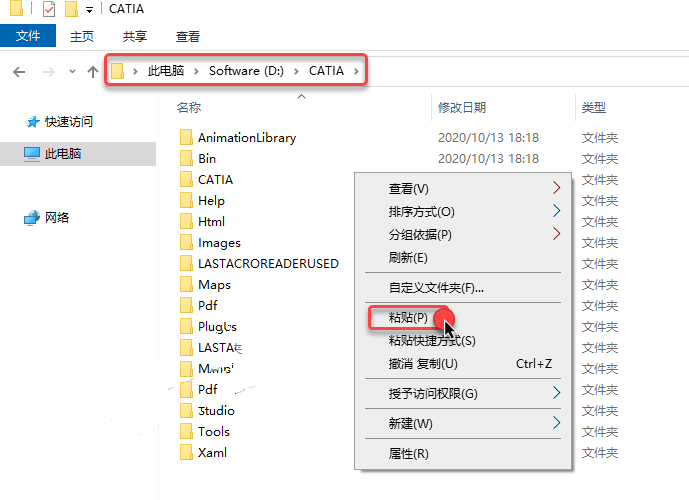Sort by the 类型 column header
This screenshot has height=500, width=689.
[594, 108]
